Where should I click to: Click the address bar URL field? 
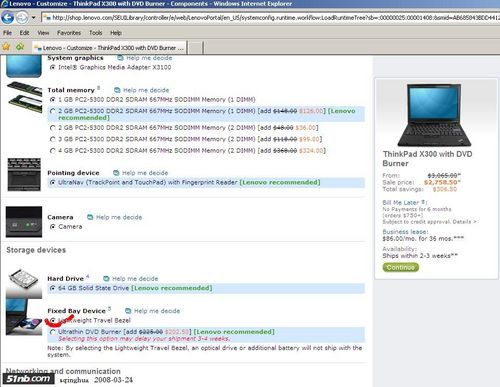tap(271, 17)
